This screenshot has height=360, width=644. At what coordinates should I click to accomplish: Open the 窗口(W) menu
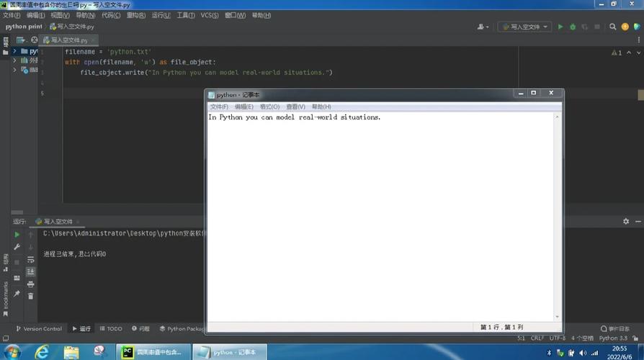click(x=236, y=15)
